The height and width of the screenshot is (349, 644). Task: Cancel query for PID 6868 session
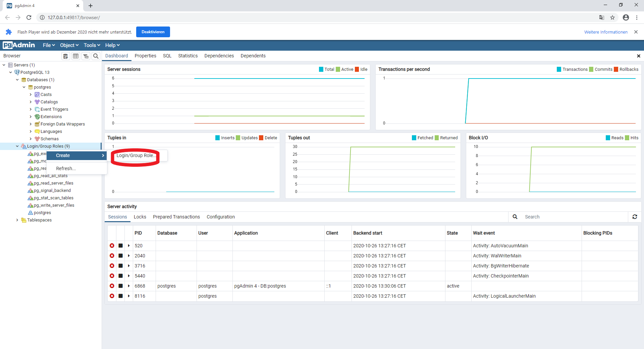(x=120, y=286)
